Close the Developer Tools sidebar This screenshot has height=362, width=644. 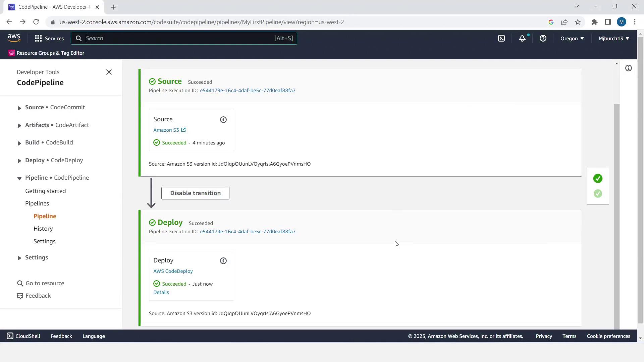point(109,72)
